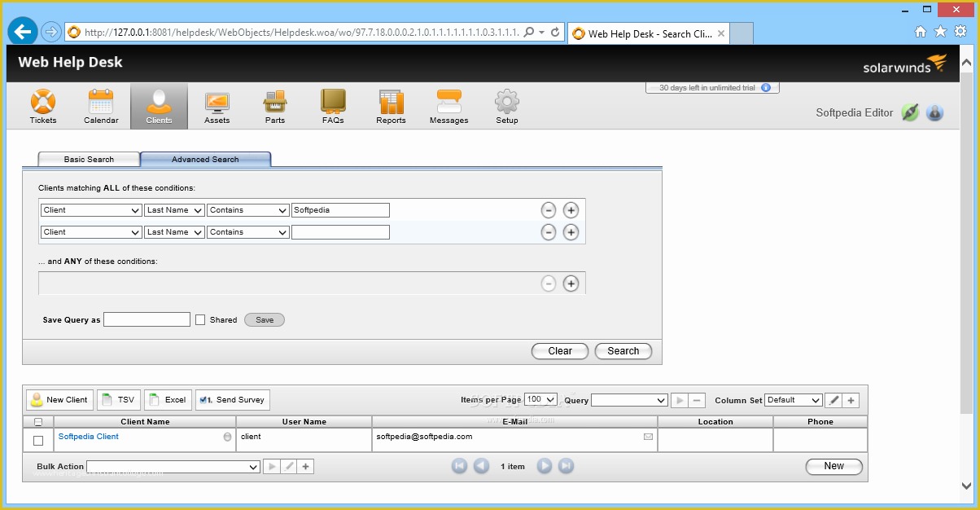
Task: Click the Clear button
Action: tap(560, 351)
